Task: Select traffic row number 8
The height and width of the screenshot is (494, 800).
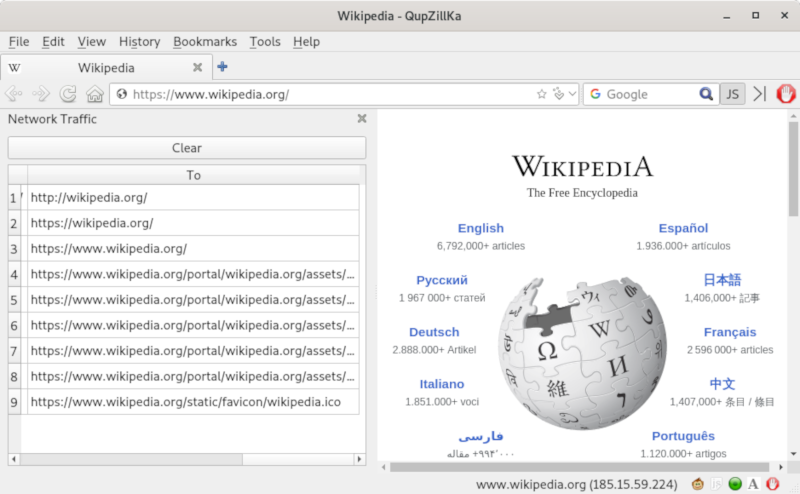Action: 193,376
